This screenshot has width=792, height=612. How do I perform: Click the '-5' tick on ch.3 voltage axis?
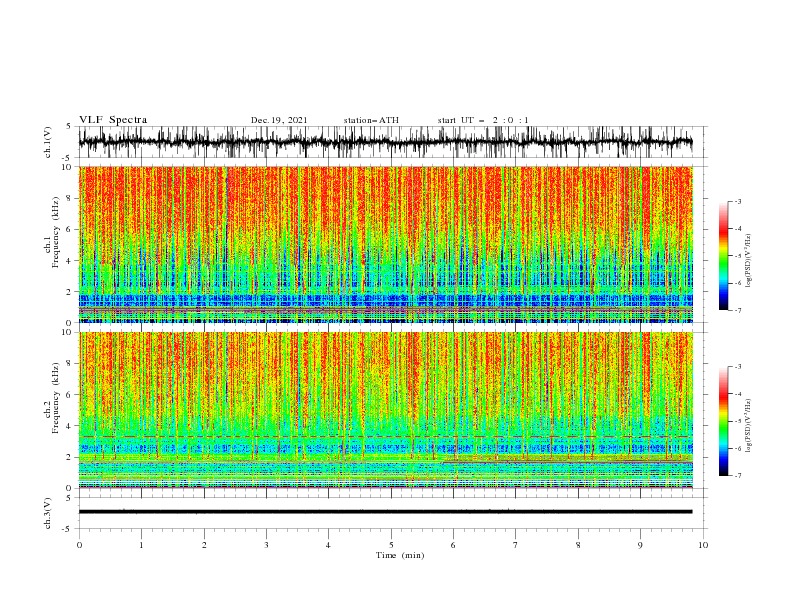pyautogui.click(x=68, y=529)
